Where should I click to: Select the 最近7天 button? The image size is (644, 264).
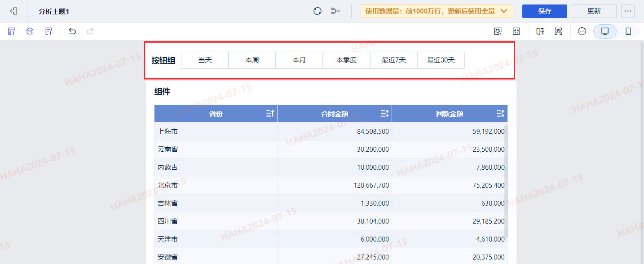tap(394, 60)
